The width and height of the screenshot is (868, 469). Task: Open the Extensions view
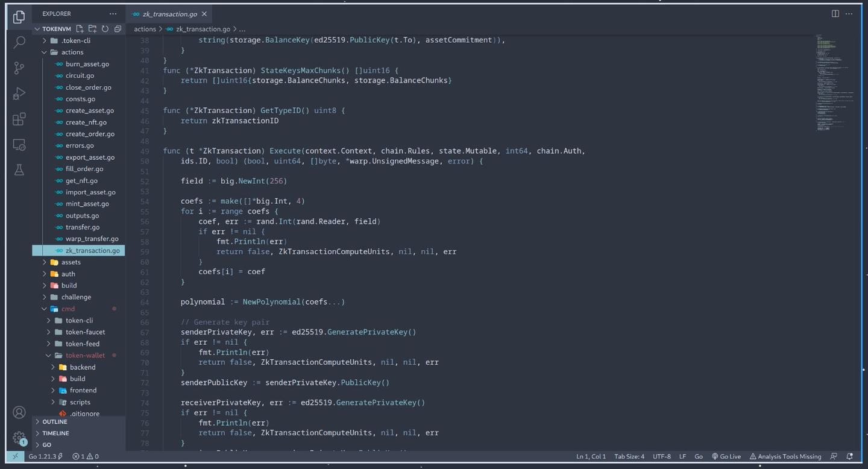[19, 119]
